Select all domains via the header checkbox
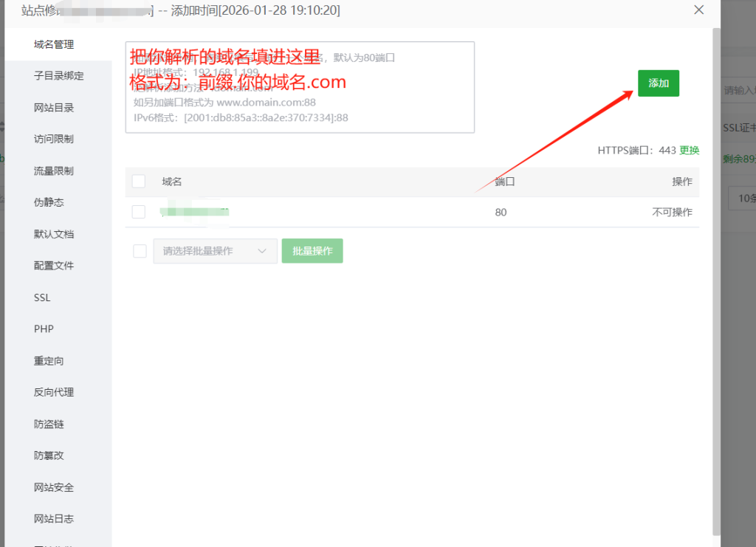The height and width of the screenshot is (547, 756). 138,181
